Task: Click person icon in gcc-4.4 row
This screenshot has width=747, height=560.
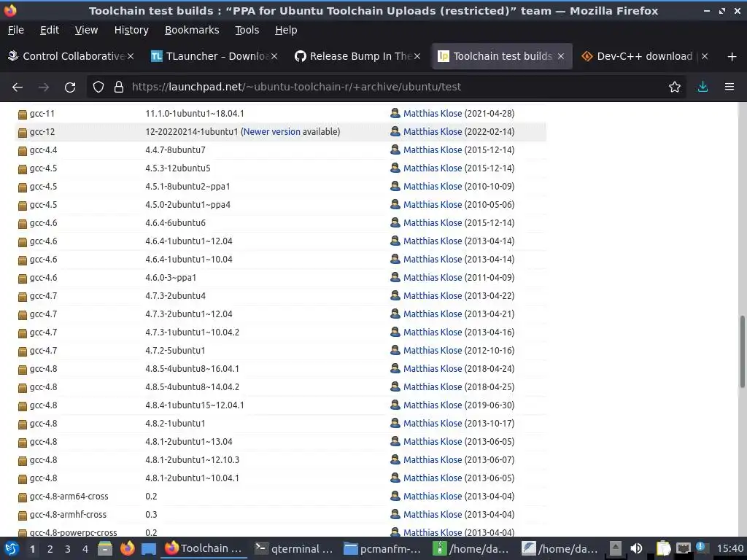Action: pos(395,149)
